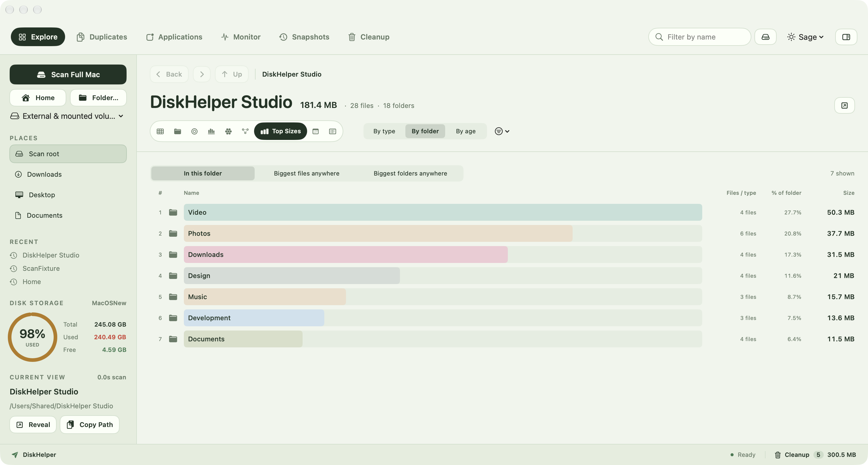Group results By folder
The width and height of the screenshot is (868, 465).
(x=425, y=131)
